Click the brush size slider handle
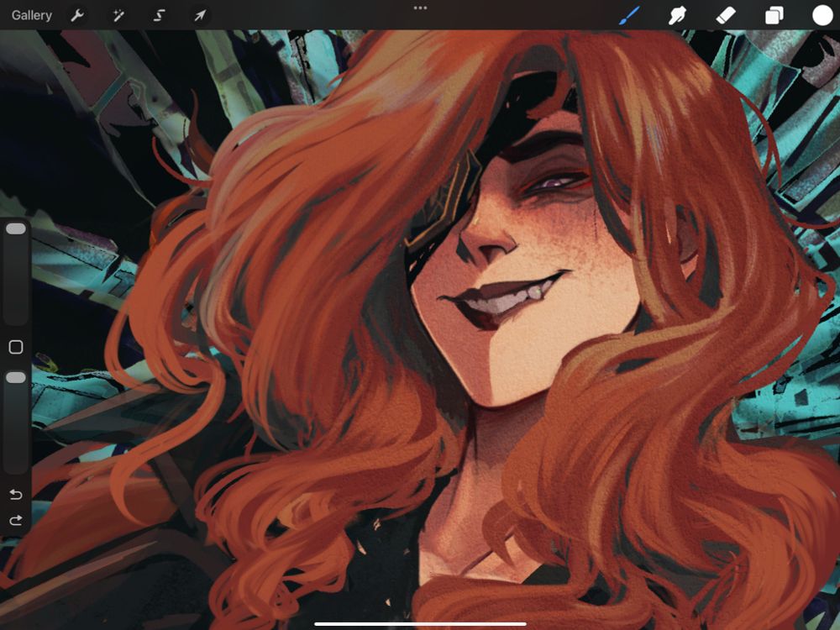840x630 pixels. [x=15, y=228]
